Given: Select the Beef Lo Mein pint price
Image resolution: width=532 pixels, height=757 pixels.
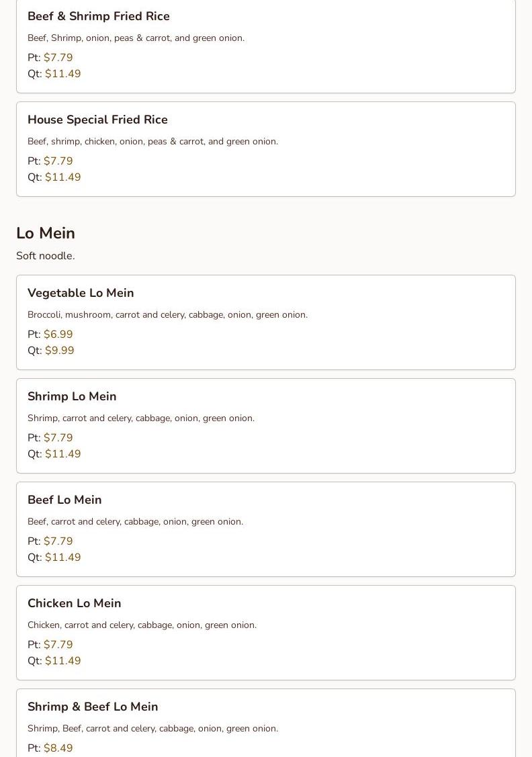Looking at the screenshot, I should pos(58,541).
